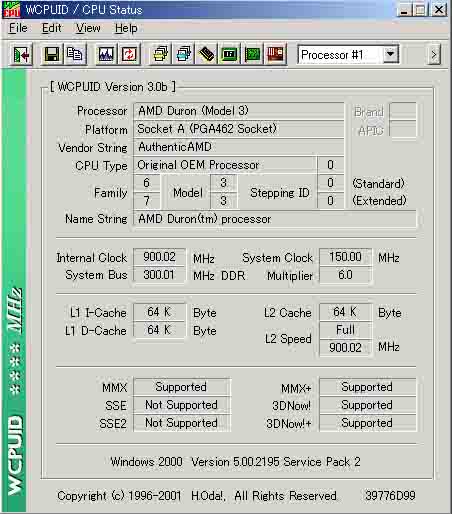Click the 3DNow!+ Supported field
This screenshot has width=452, height=514.
pos(367,423)
